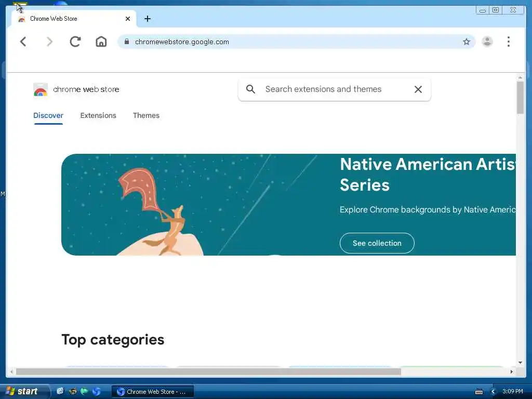
Task: Select the Chrome Web Store tab
Action: click(74, 19)
